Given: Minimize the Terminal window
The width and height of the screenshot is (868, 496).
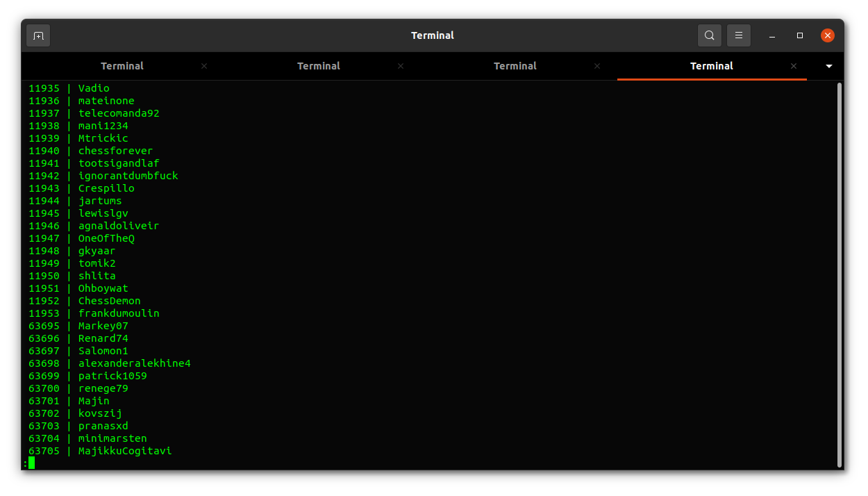Looking at the screenshot, I should [772, 35].
